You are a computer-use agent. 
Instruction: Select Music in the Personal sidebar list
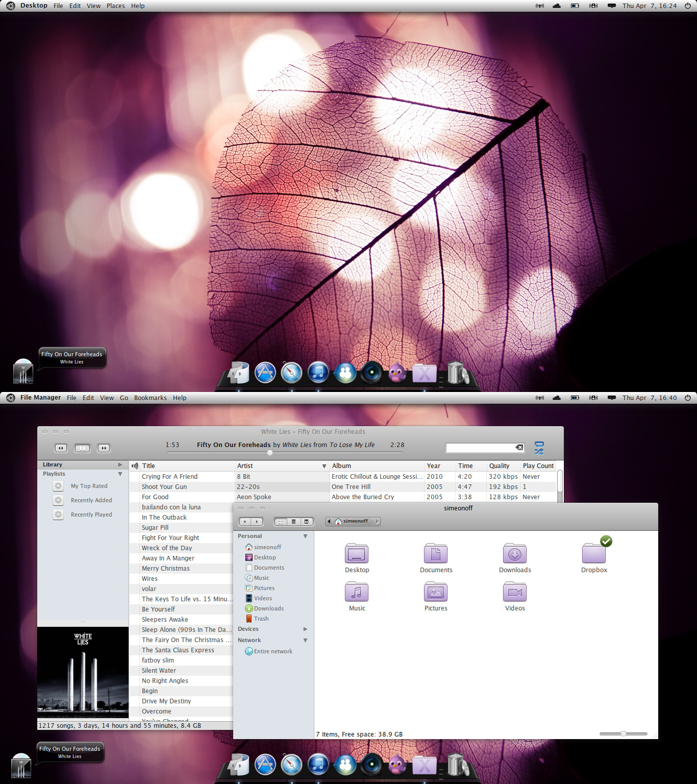point(257,578)
